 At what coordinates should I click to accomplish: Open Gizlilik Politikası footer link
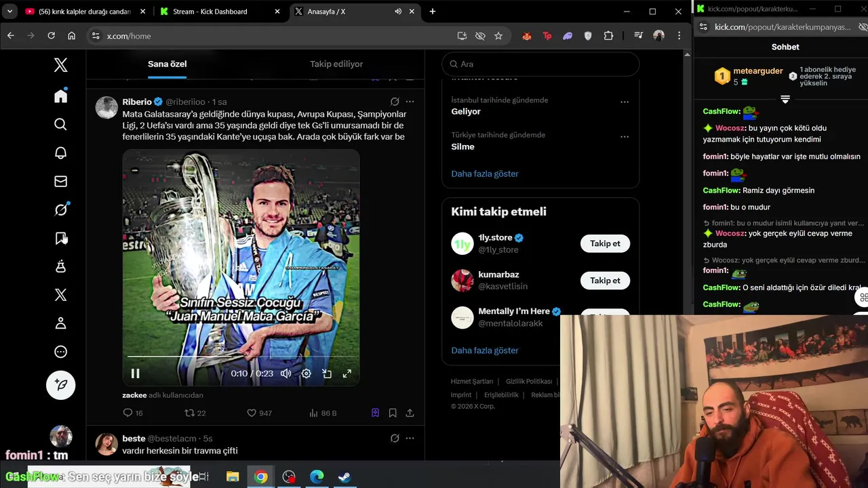click(529, 382)
